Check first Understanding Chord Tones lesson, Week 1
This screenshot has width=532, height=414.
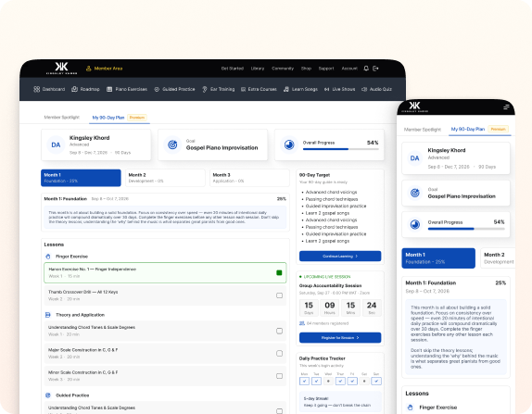point(279,331)
